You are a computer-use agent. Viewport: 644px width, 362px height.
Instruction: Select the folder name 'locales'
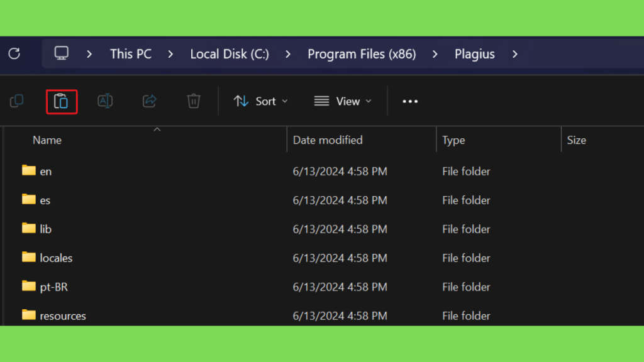click(56, 258)
